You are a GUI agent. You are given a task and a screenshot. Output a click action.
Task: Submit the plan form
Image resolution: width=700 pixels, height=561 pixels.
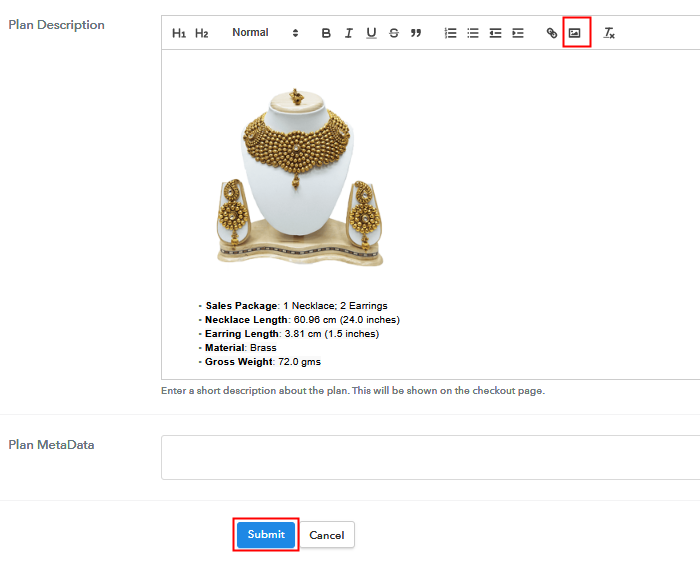(x=266, y=534)
